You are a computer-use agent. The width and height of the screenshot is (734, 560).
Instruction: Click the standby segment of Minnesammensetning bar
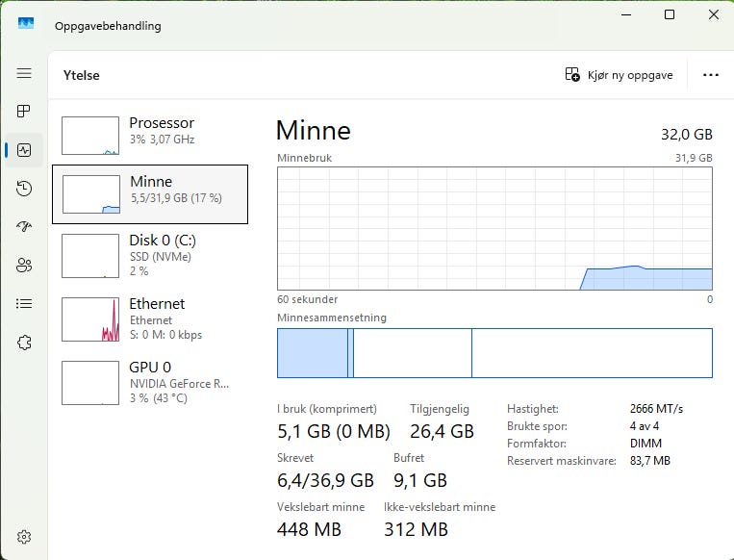pyautogui.click(x=413, y=353)
